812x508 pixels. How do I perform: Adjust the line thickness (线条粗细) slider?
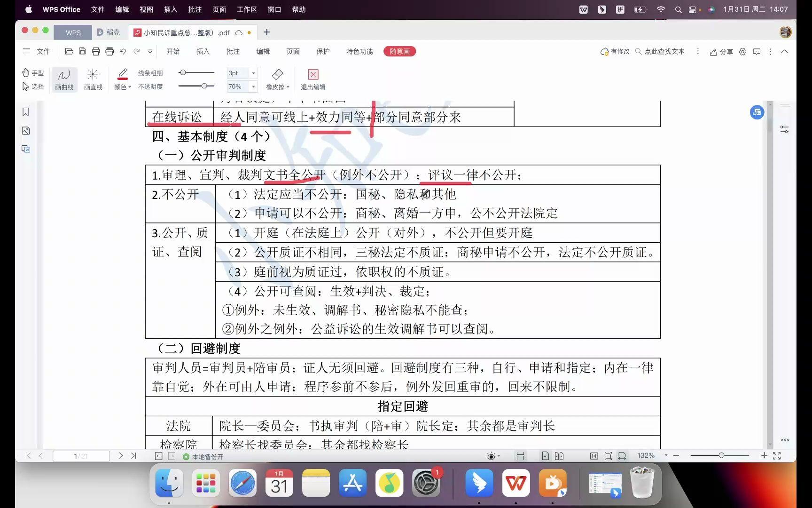coord(196,72)
